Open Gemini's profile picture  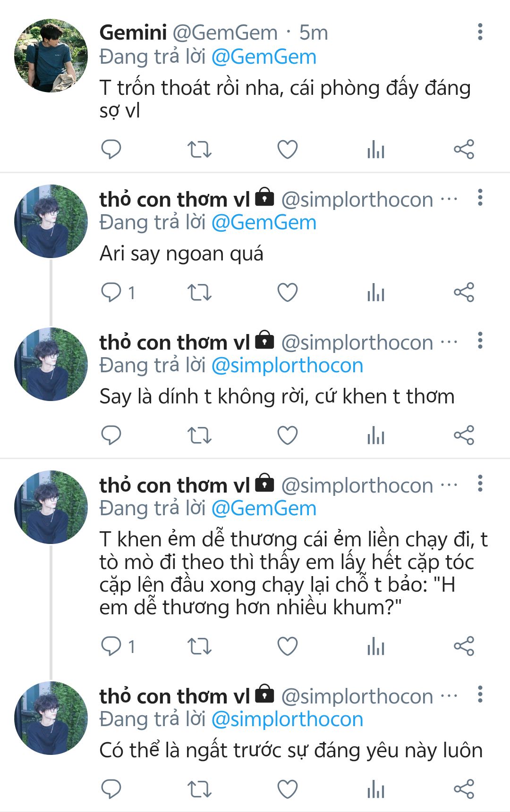pos(51,56)
